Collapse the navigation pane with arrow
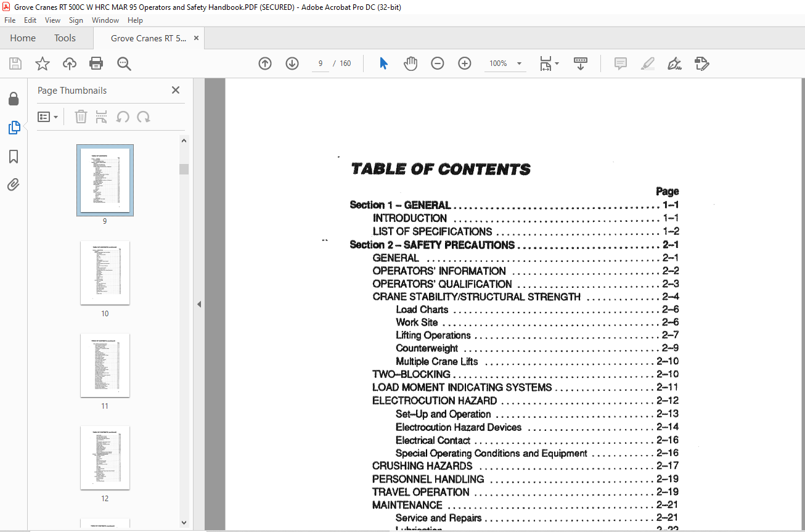This screenshot has width=805, height=532. [x=199, y=304]
